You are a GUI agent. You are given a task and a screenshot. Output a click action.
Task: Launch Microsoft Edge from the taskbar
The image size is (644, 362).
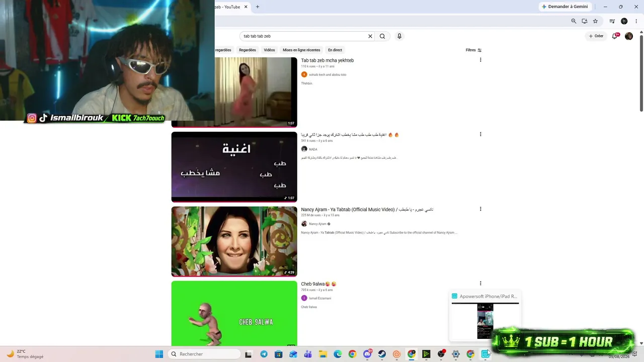point(338,354)
